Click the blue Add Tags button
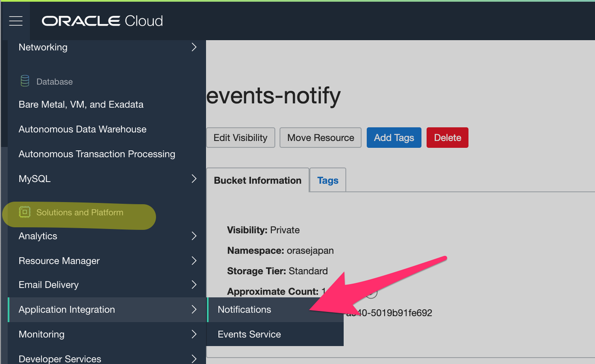The image size is (595, 364). click(394, 138)
